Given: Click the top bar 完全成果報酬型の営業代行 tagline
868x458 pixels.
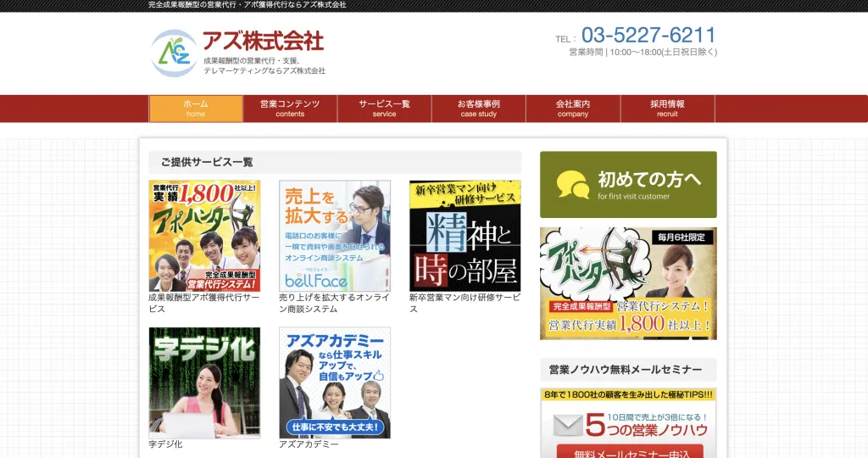Looking at the screenshot, I should [248, 4].
